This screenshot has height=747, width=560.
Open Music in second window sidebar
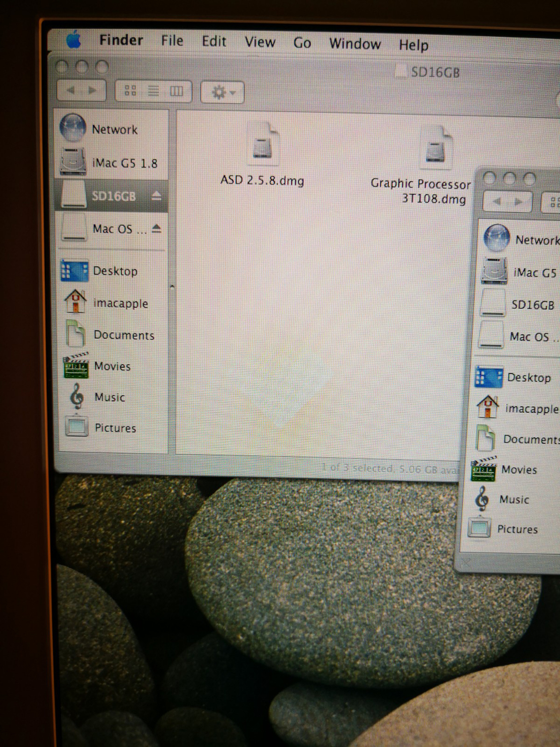(x=515, y=499)
